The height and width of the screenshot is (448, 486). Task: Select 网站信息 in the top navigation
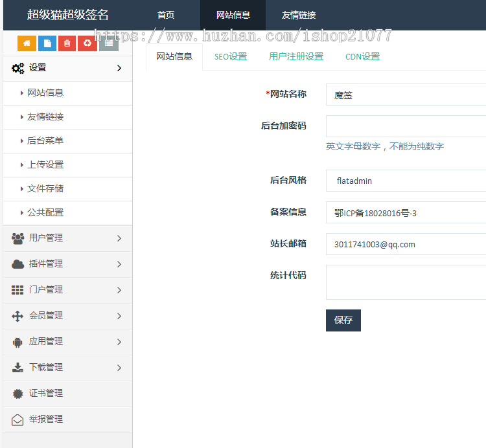pos(233,15)
